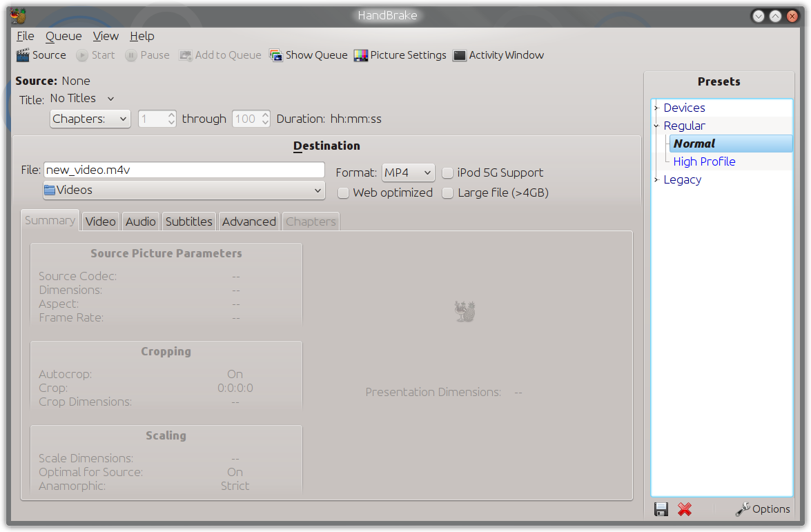Screen dimensions: 811x532
Task: Enable iPod 5G Support checkbox
Action: (x=448, y=173)
